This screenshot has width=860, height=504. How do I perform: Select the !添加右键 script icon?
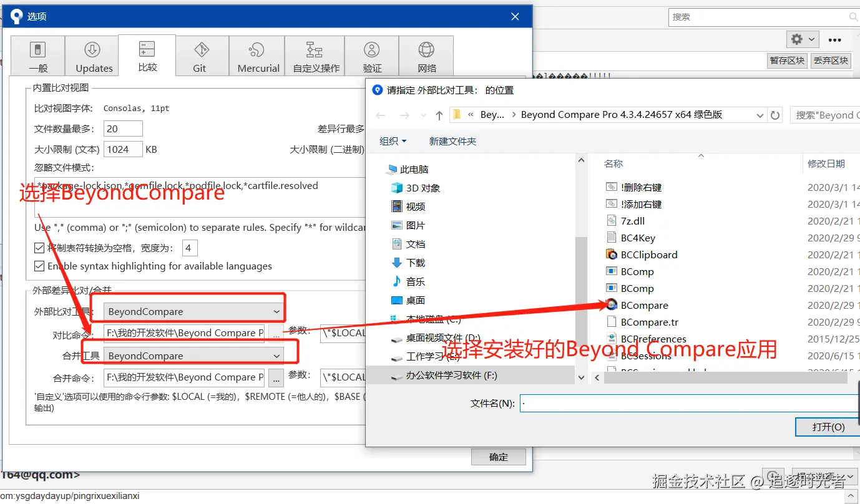pos(611,204)
